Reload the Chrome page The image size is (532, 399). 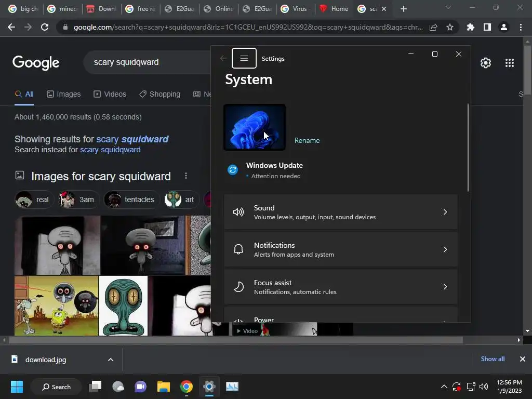[45, 27]
